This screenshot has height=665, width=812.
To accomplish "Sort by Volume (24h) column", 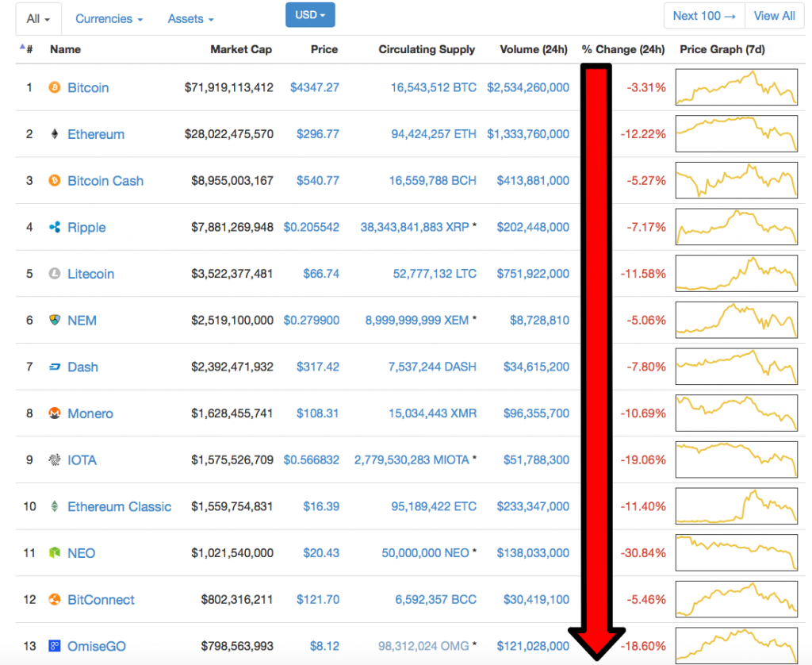I will pos(534,49).
